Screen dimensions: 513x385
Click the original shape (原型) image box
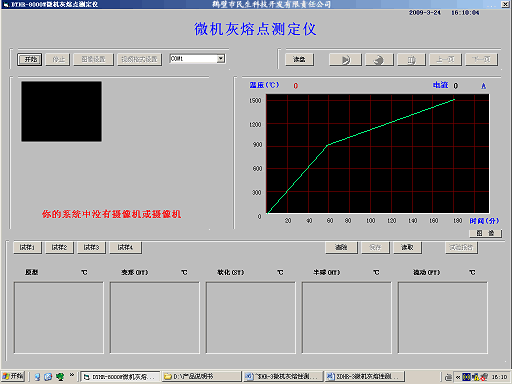[x=59, y=318]
